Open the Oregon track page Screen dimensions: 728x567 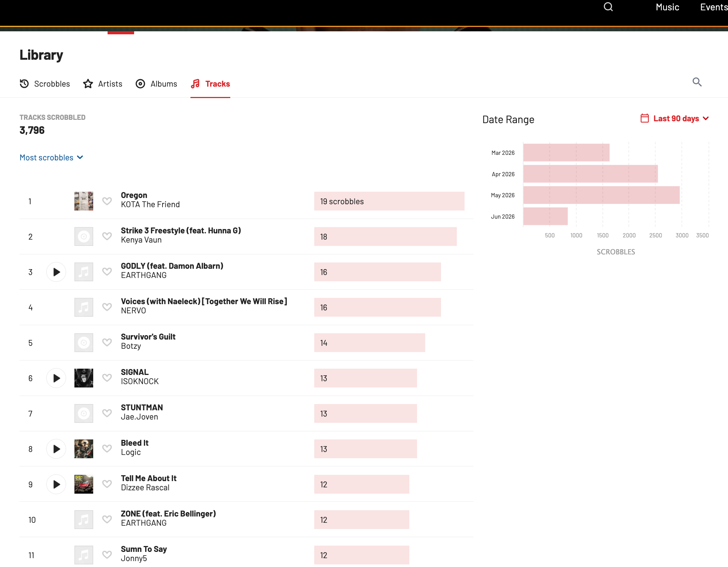tap(134, 195)
